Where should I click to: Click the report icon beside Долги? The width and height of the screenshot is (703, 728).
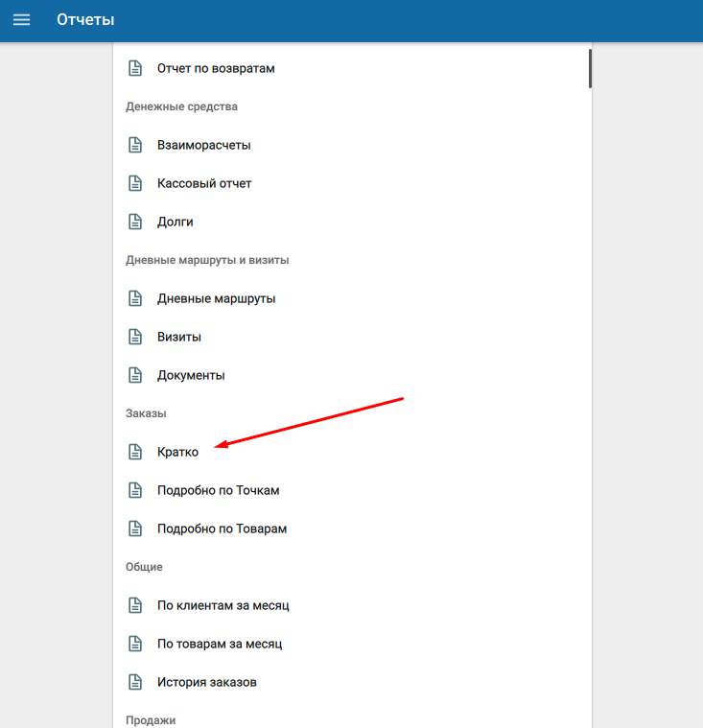click(135, 222)
